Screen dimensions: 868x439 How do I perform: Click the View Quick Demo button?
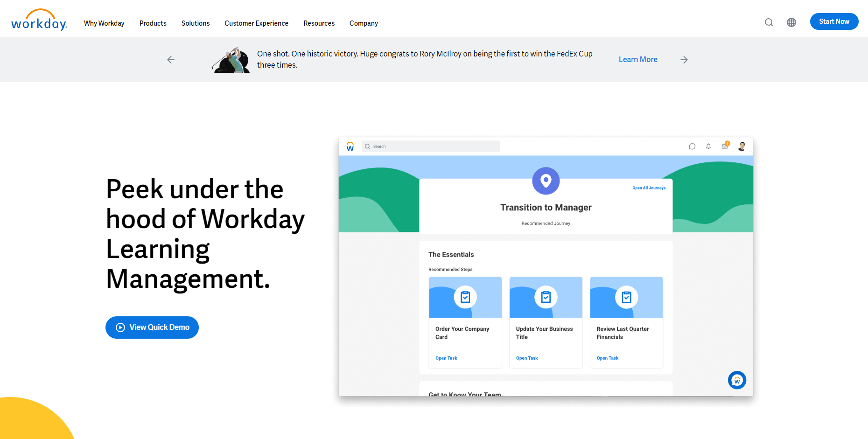152,327
